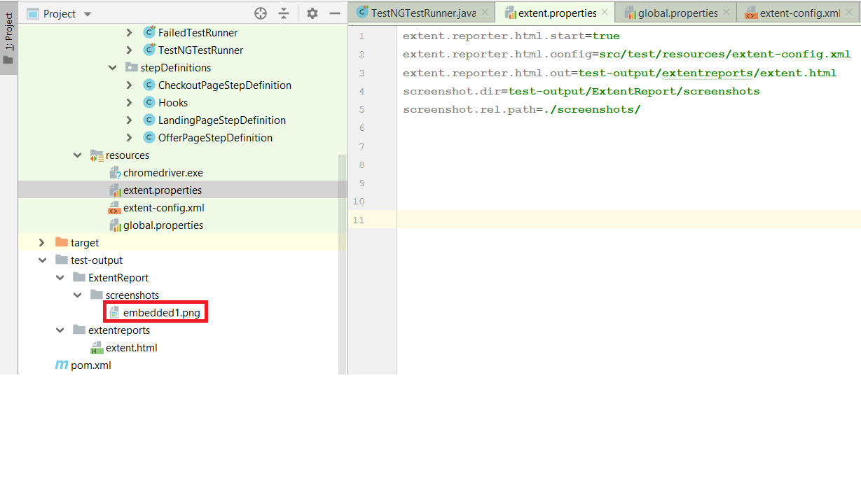
Task: Click the 1: Project sidebar tool button
Action: [8, 28]
